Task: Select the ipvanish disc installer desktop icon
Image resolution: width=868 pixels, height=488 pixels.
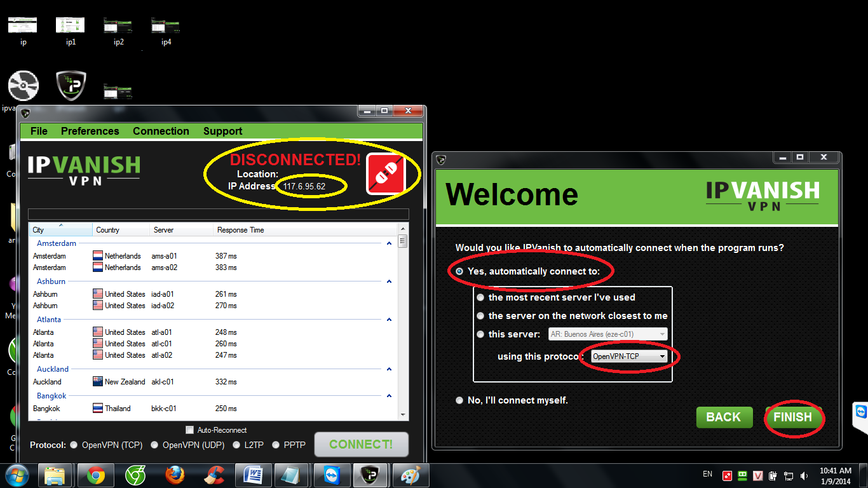Action: tap(24, 86)
